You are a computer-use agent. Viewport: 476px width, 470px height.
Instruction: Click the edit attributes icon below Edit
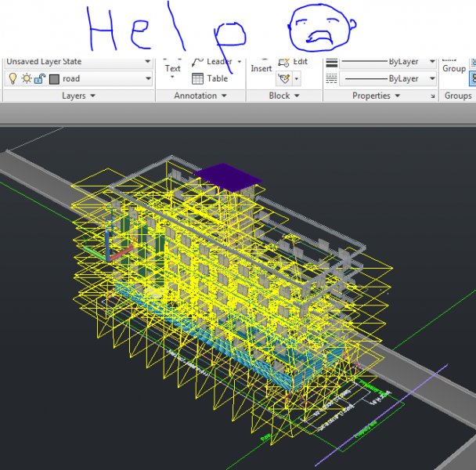(284, 78)
